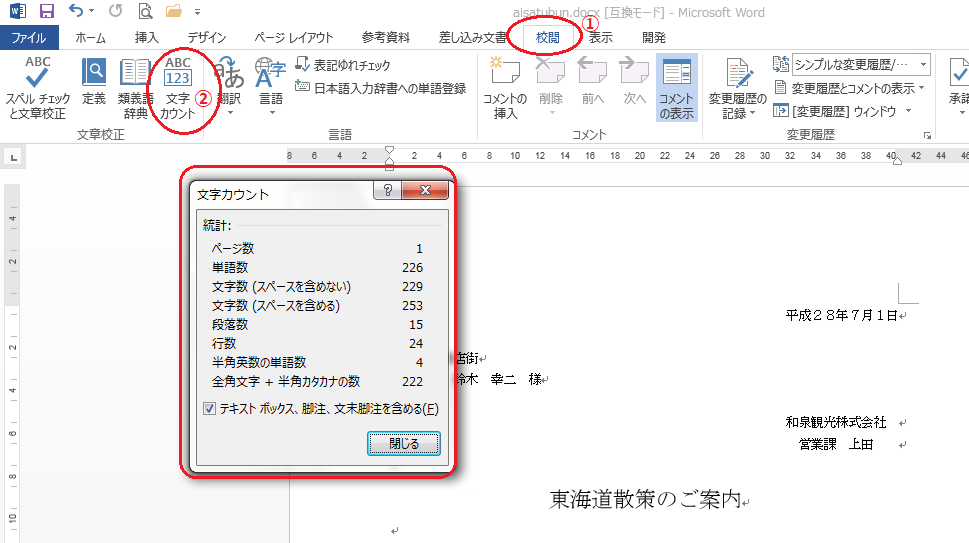
Task: Open the 類義語辞典 thesaurus
Action: coord(135,88)
